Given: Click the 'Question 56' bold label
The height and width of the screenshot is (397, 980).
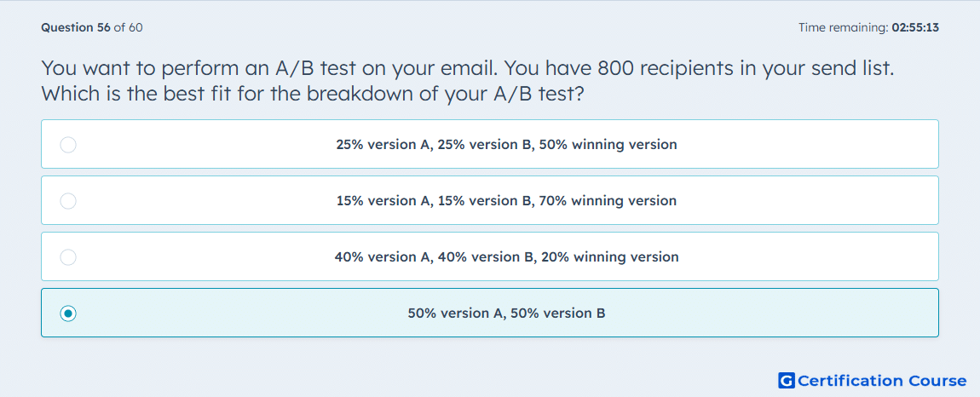Looking at the screenshot, I should [x=76, y=27].
